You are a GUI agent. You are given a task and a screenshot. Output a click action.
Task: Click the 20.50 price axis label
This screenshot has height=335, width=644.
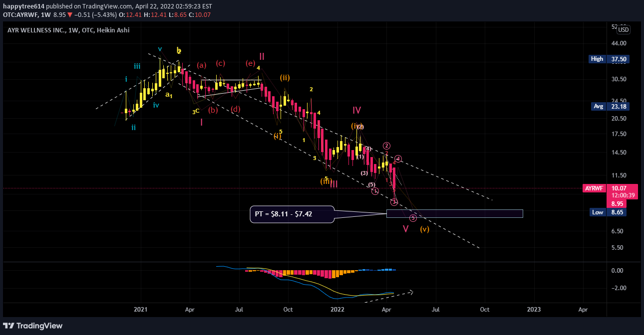click(x=619, y=118)
